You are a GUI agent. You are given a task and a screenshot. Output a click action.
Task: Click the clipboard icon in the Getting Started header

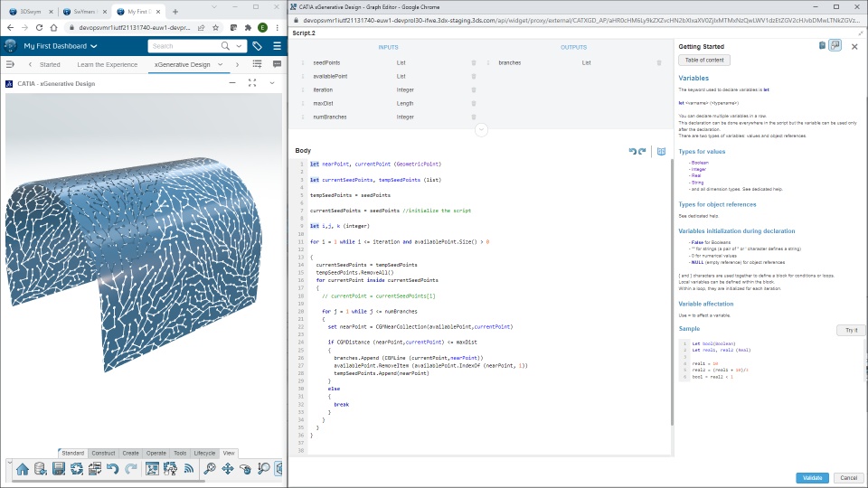pos(822,46)
